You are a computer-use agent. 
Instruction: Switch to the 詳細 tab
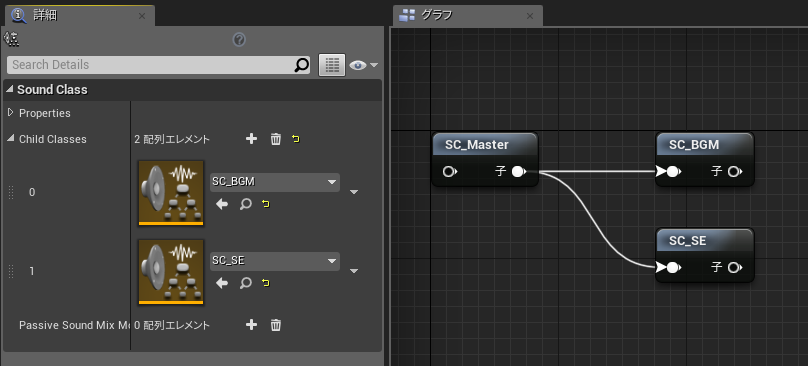click(x=79, y=16)
